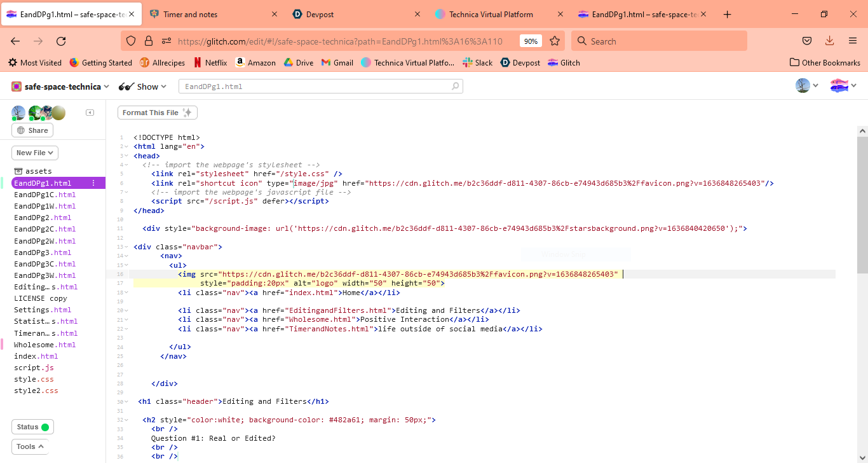Open the Devpost bookmark in the bookmarks bar
The width and height of the screenshot is (868, 463).
(x=520, y=62)
